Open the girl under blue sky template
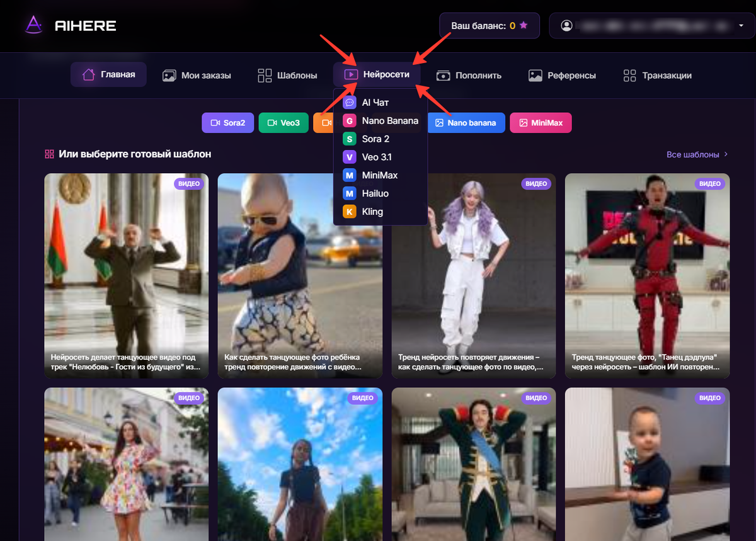This screenshot has width=756, height=541. click(300, 464)
